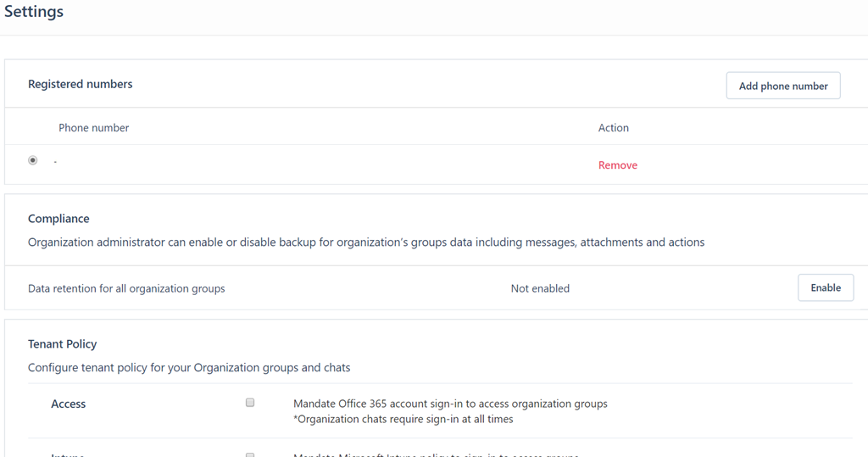Click the Add phone number button
Viewport: 868px width, 457px height.
[x=782, y=86]
